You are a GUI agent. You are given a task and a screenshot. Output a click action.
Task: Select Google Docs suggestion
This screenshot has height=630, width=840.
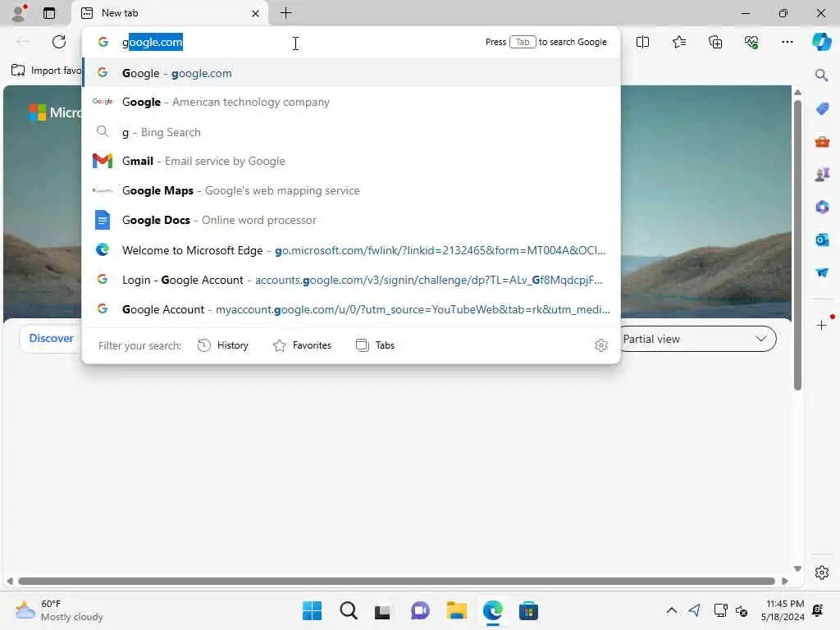pyautogui.click(x=351, y=220)
